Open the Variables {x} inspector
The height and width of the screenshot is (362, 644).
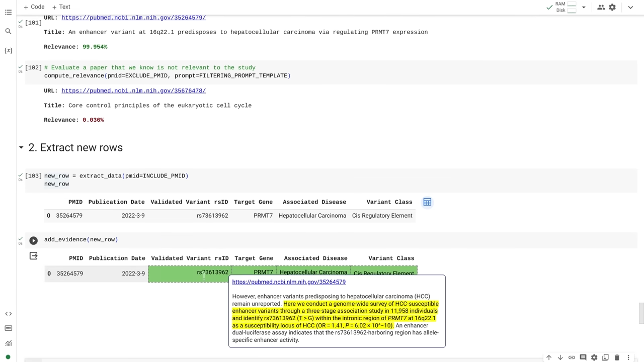[8, 50]
